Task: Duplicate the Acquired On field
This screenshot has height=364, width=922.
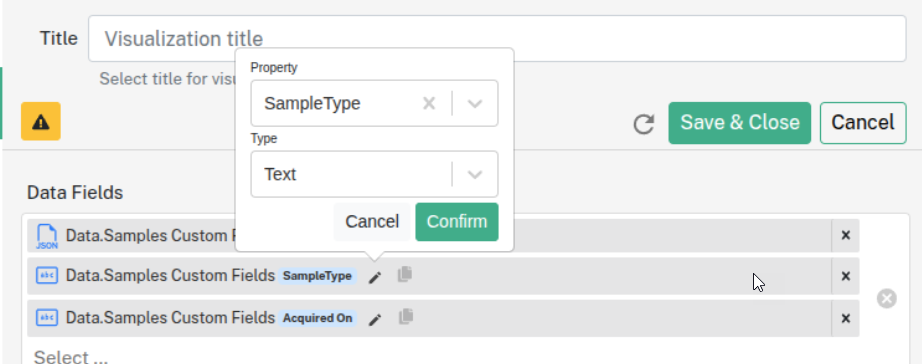Action: point(405,317)
